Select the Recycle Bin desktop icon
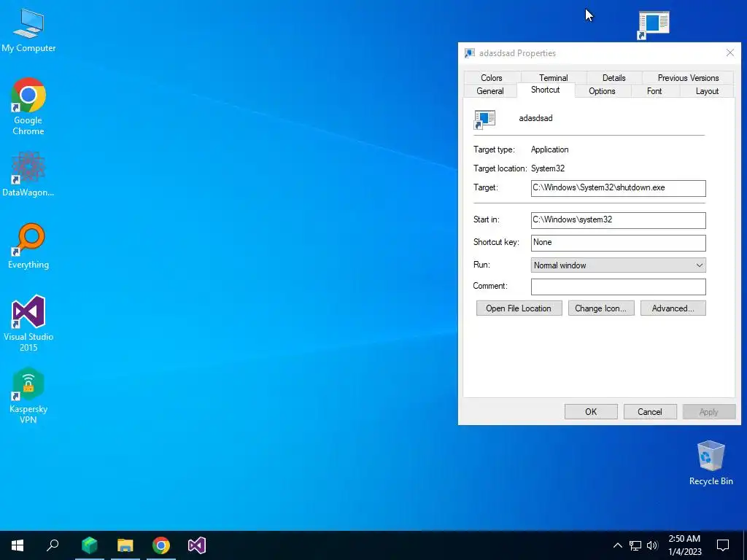This screenshot has width=747, height=560. point(711,463)
